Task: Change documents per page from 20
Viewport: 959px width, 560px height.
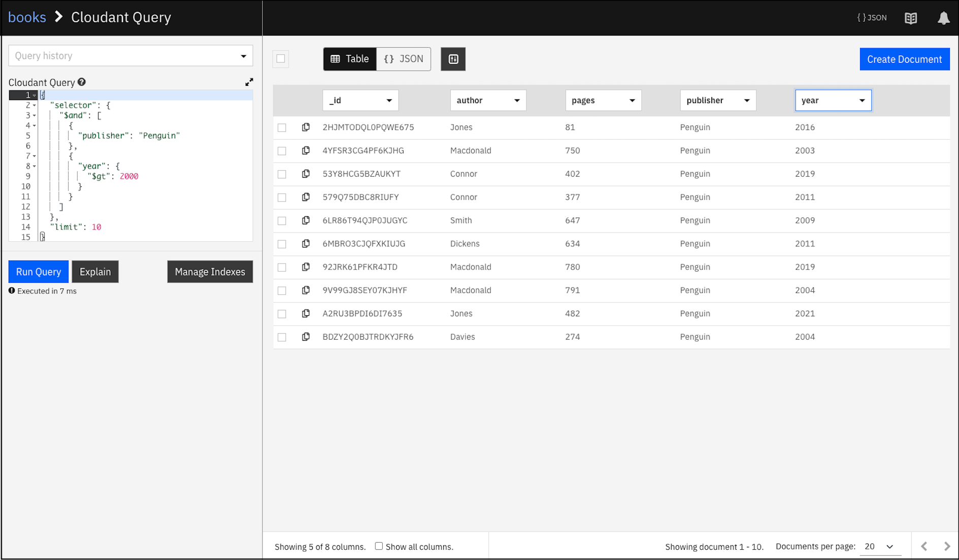Action: tap(878, 547)
